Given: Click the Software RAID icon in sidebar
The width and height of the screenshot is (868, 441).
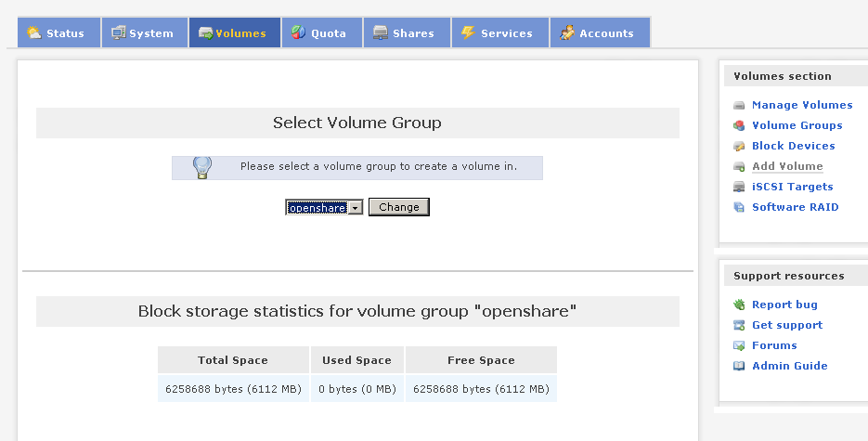Looking at the screenshot, I should tap(739, 207).
